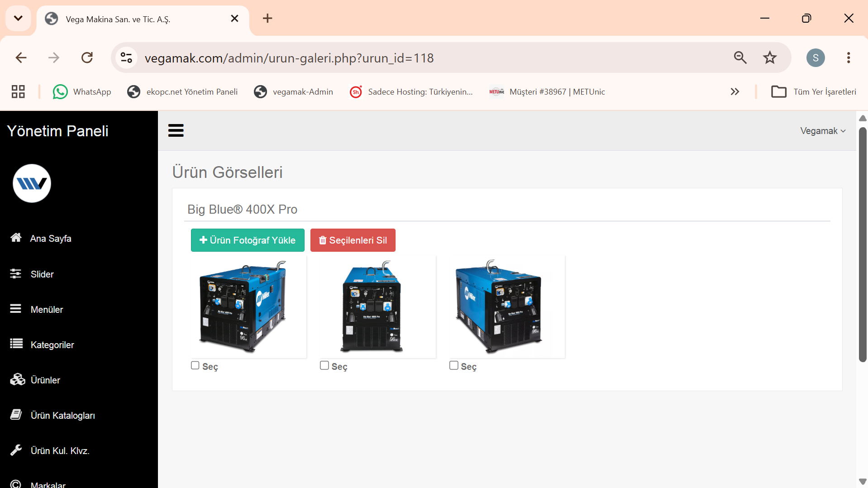Screen dimensions: 868x488
Task: Click the third generator thumbnail
Action: pyautogui.click(x=507, y=307)
